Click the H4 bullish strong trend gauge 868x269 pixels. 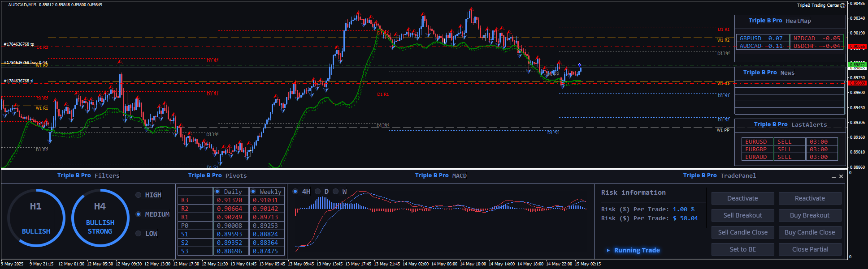coord(100,218)
